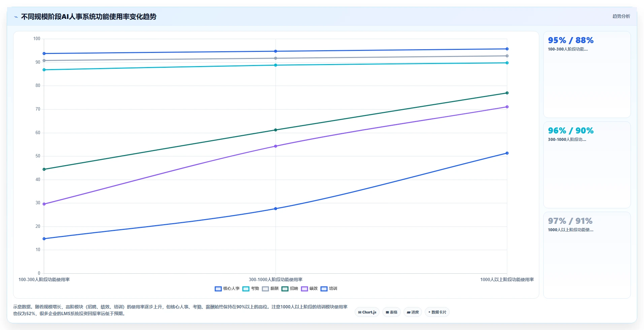This screenshot has width=644, height=330.
Task: Click the 1000人以上阶段功能使用率 axis label
Action: click(507, 279)
